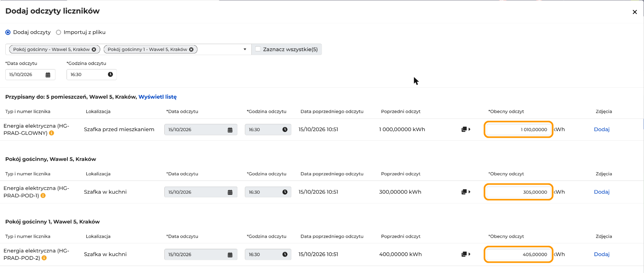The height and width of the screenshot is (273, 644).
Task: Expand the rooms multi-select dropdown arrow
Action: [x=245, y=49]
